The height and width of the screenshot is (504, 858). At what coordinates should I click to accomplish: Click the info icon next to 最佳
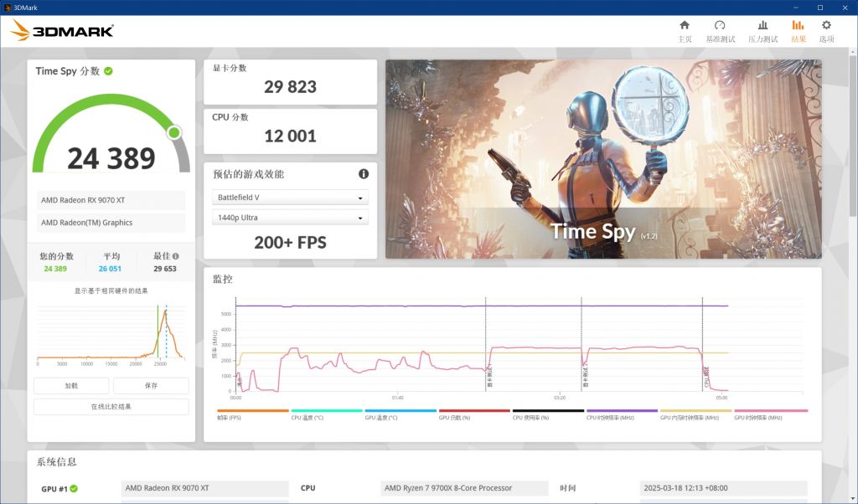[176, 256]
